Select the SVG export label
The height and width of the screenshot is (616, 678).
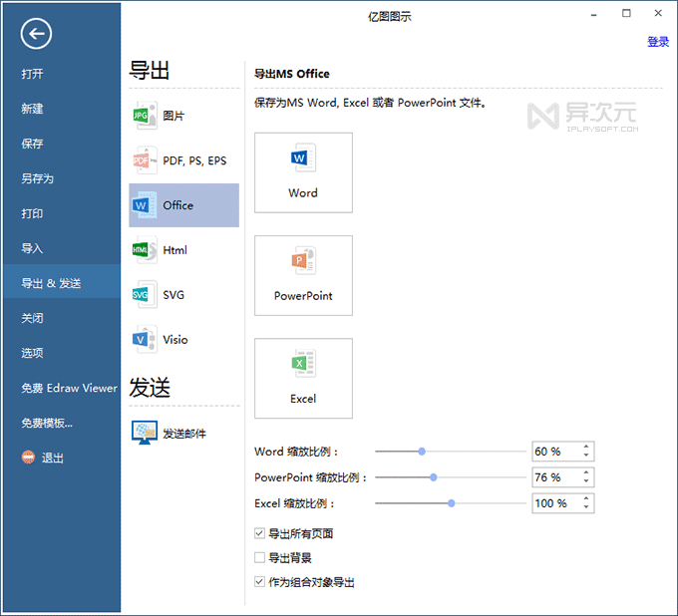(173, 295)
